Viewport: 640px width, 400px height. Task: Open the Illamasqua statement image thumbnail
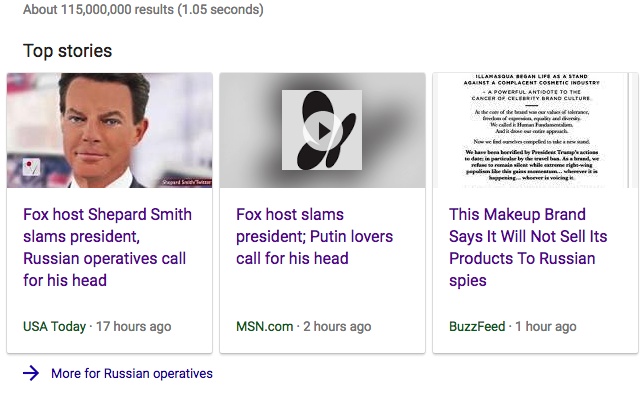535,130
